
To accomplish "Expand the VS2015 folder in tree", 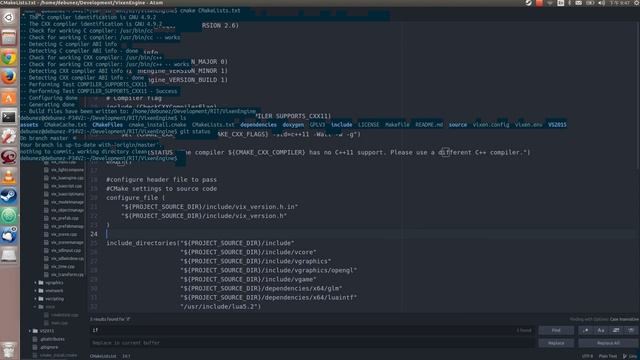I will (43, 331).
